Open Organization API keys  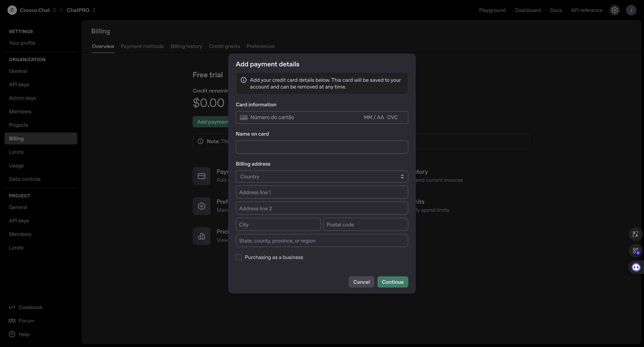[41, 85]
